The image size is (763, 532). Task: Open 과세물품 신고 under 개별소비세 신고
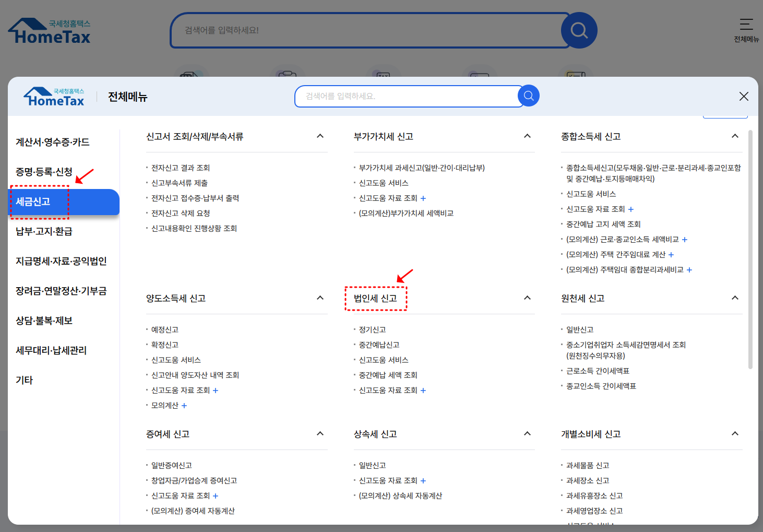(587, 465)
